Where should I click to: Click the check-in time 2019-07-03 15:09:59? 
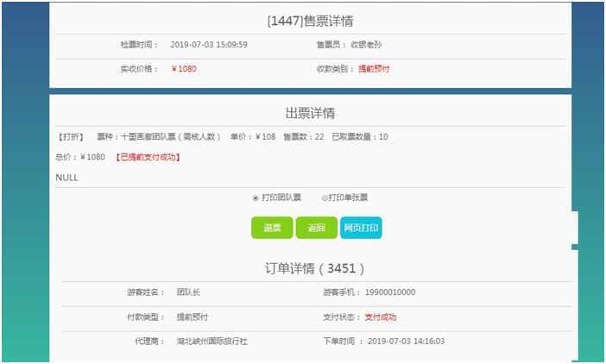(209, 44)
